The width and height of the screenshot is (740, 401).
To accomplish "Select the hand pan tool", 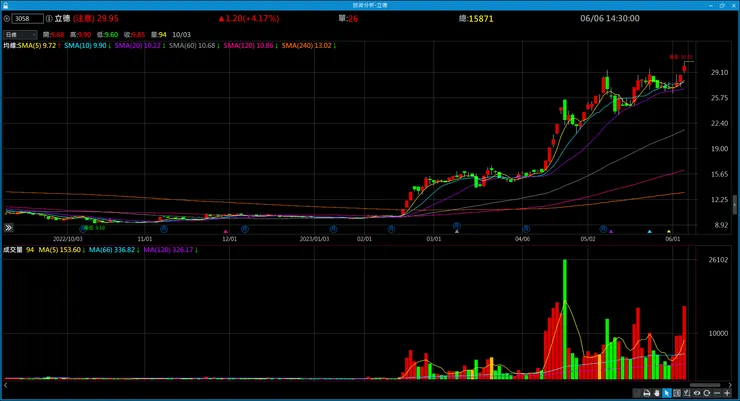I will [656, 393].
